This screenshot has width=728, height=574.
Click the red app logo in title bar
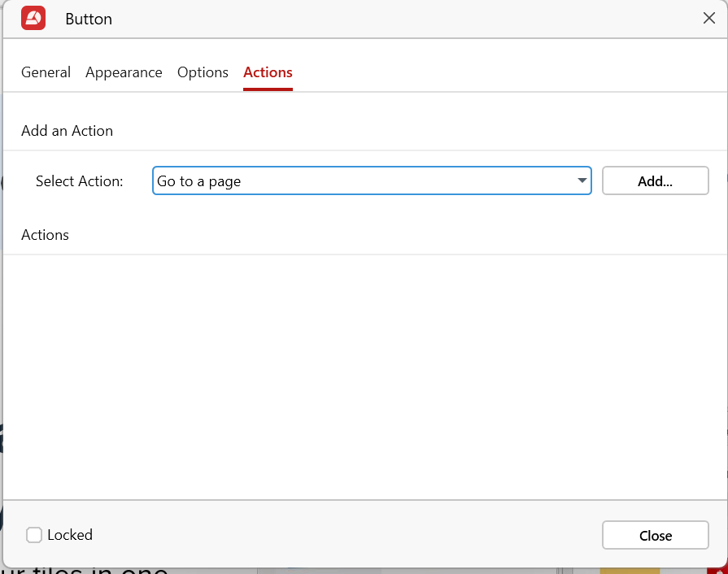(33, 19)
